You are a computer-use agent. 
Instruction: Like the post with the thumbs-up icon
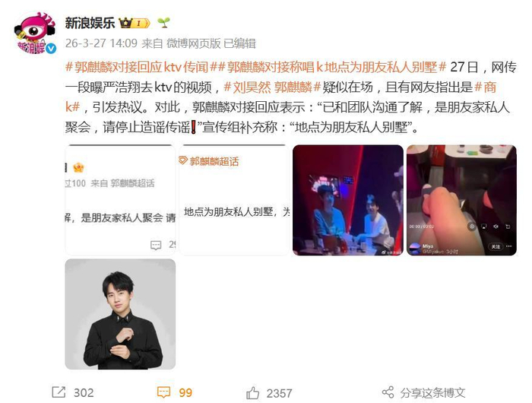pyautogui.click(x=252, y=393)
